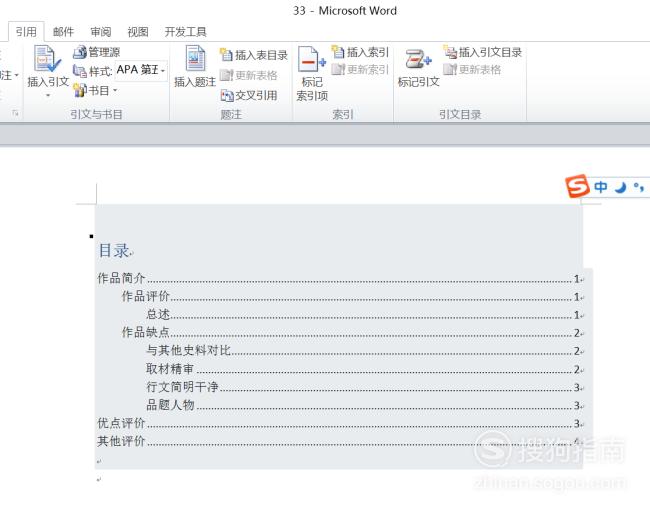Viewport: 650px width, 517px height.
Task: Click the 其他评价 contents entry
Action: [340, 441]
